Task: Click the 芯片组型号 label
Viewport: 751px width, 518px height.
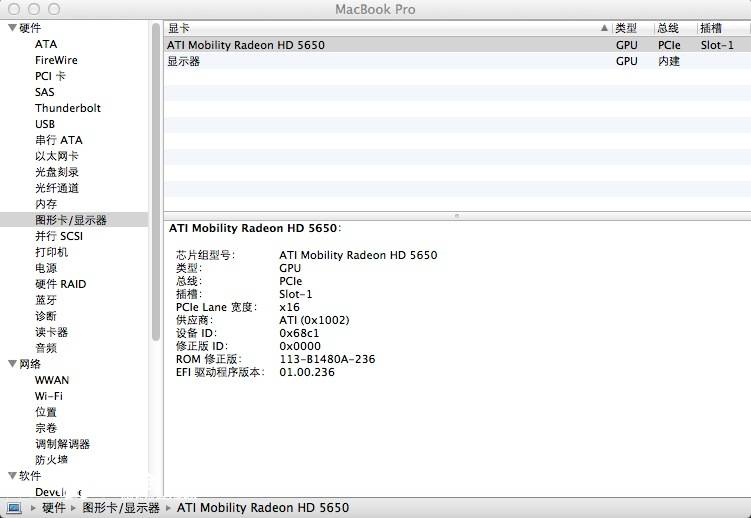Action: [x=205, y=255]
